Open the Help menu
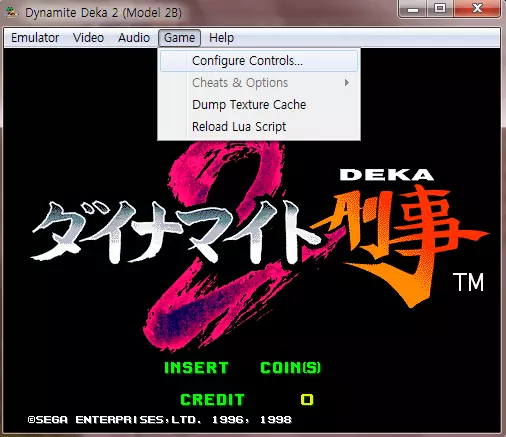Screen dimensions: 506x437 coord(221,38)
